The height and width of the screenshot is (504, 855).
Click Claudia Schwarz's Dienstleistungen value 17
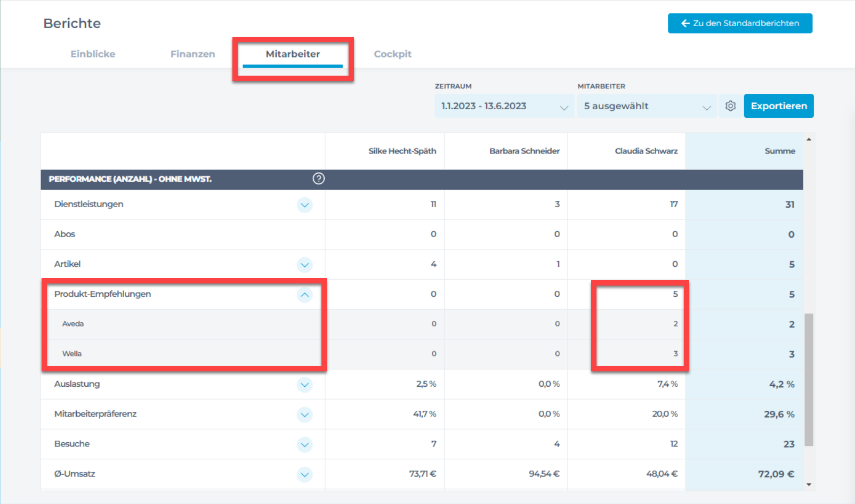(x=674, y=205)
